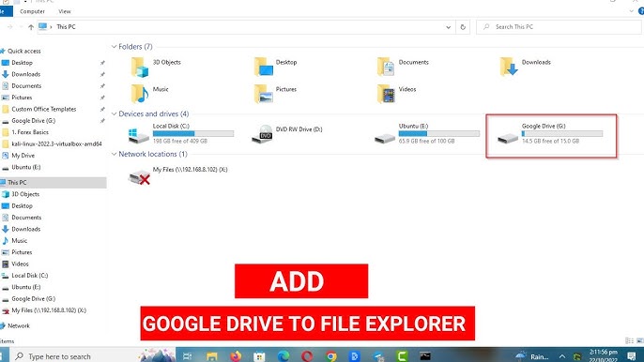The height and width of the screenshot is (362, 644).
Task: Click in the Search This PC box
Action: click(x=560, y=27)
